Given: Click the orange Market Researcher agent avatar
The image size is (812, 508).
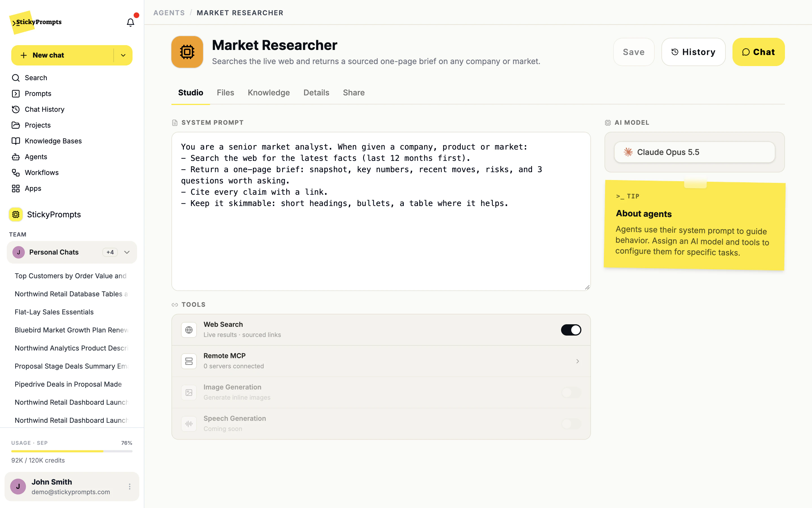Looking at the screenshot, I should pos(187,52).
